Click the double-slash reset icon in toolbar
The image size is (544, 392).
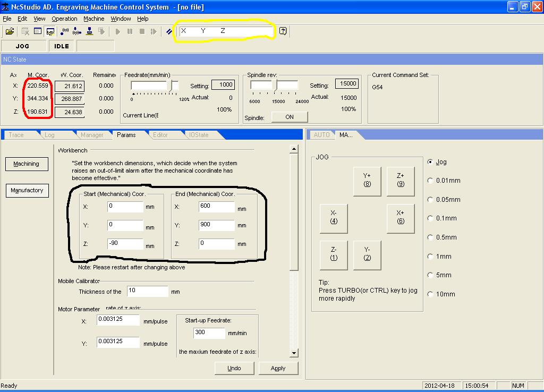click(x=169, y=31)
